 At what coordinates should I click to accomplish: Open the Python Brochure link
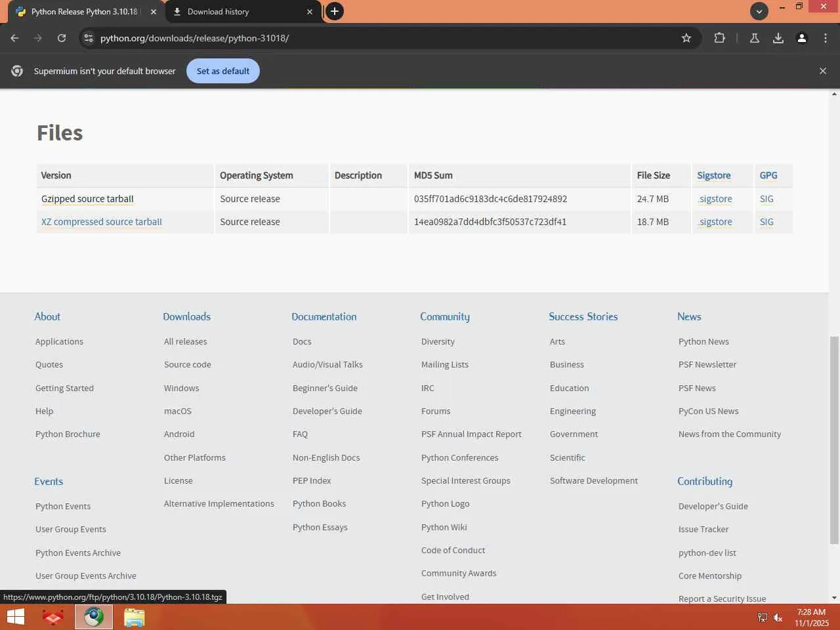click(x=68, y=434)
